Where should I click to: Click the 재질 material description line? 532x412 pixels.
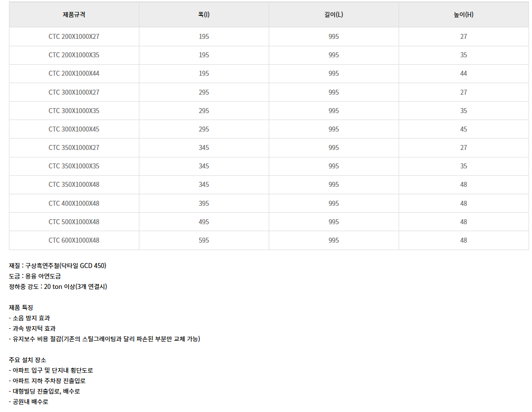pyautogui.click(x=58, y=266)
